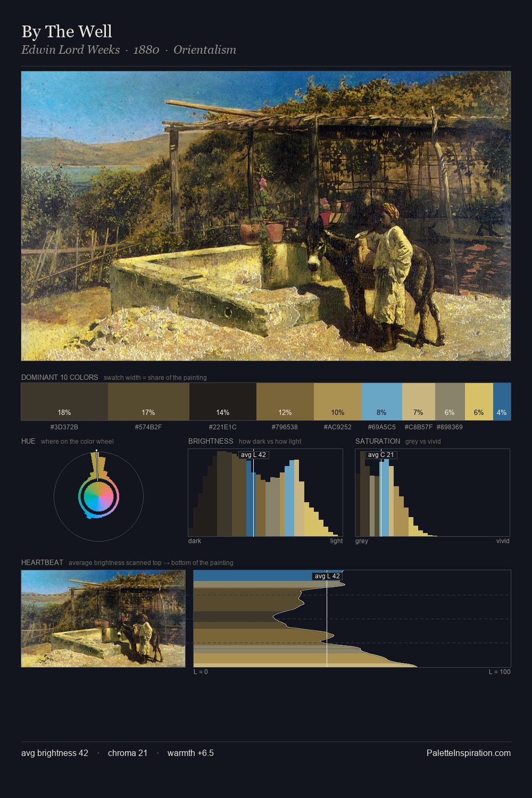The width and height of the screenshot is (532, 798).
Task: Select the 17% olive-brown swatch
Action: 148,402
